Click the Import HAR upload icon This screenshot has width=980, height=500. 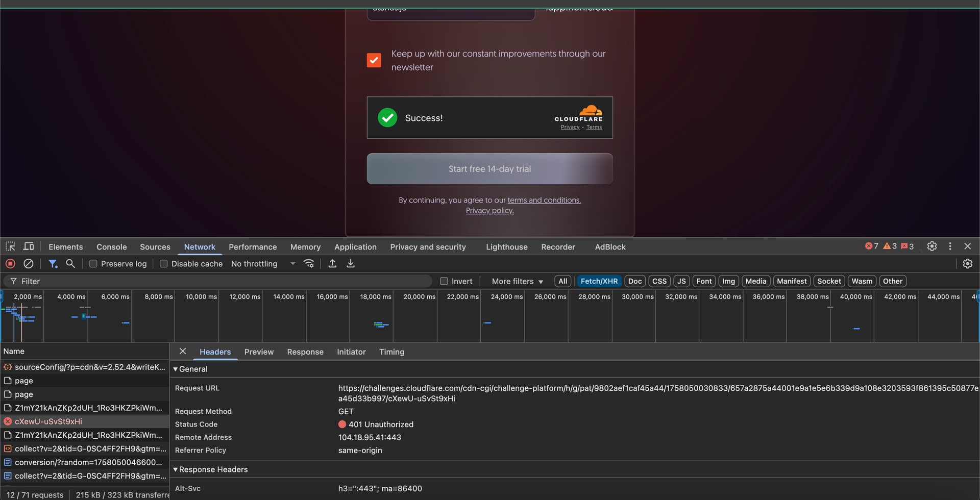(332, 264)
